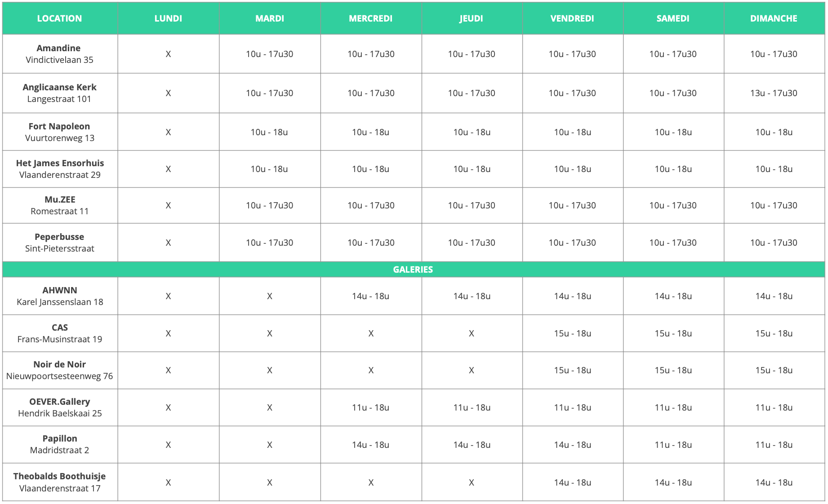
Task: Select the GALERIES section header bar
Action: click(x=413, y=270)
